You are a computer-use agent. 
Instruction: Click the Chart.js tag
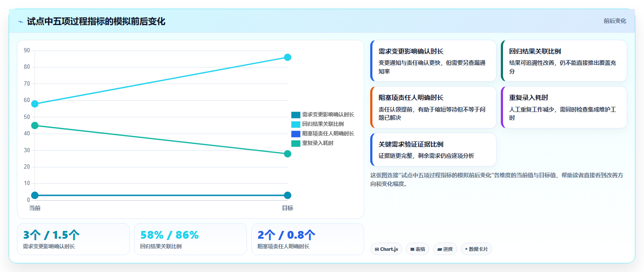pyautogui.click(x=386, y=249)
